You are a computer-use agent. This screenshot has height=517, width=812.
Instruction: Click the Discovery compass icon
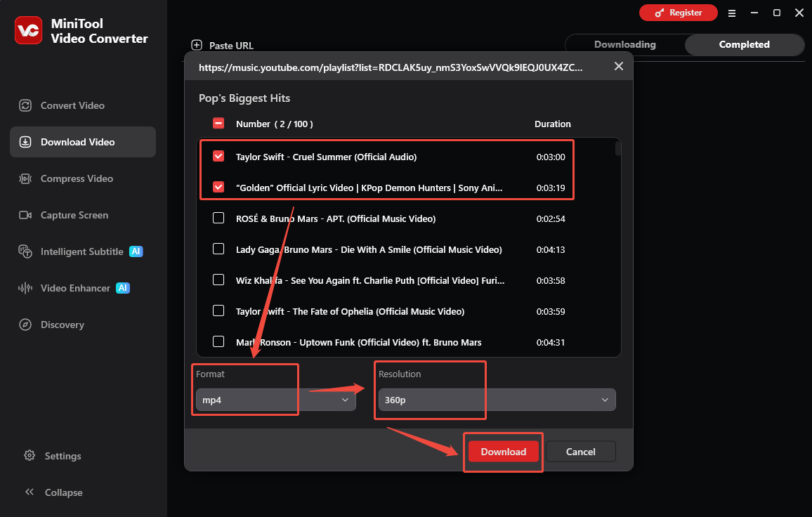25,325
